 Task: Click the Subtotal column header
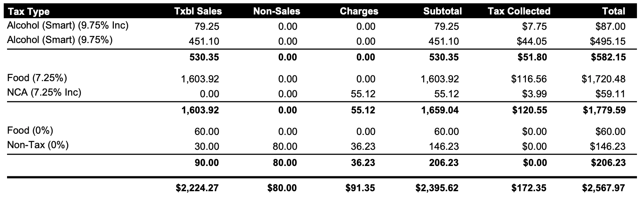tap(441, 11)
